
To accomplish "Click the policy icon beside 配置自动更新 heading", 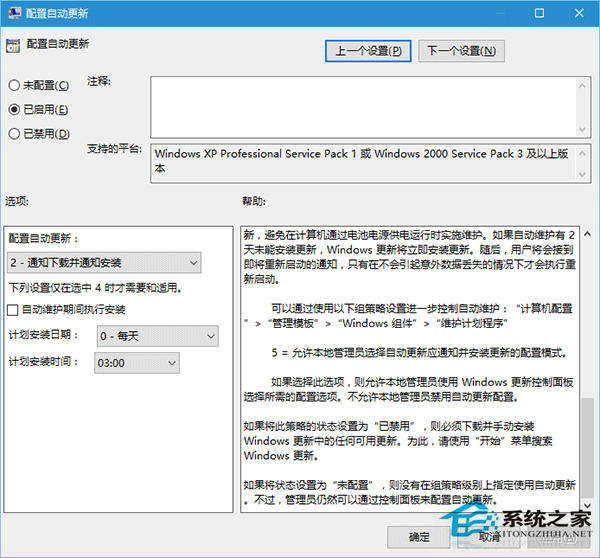I will click(x=13, y=46).
